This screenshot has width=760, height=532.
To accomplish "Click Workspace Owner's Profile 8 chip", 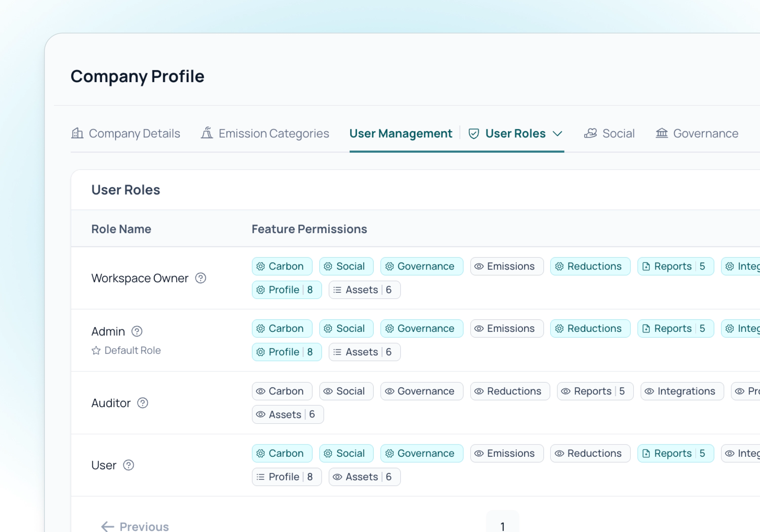I will coord(287,290).
